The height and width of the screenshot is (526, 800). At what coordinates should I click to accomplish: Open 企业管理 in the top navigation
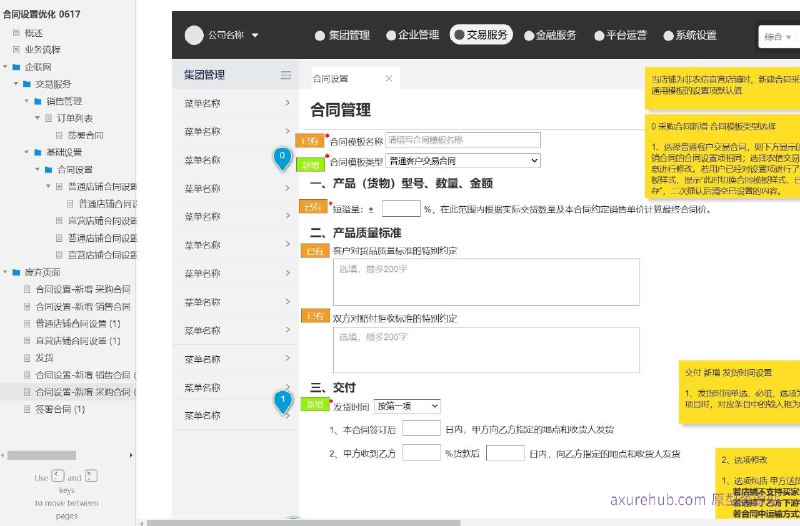(x=412, y=35)
